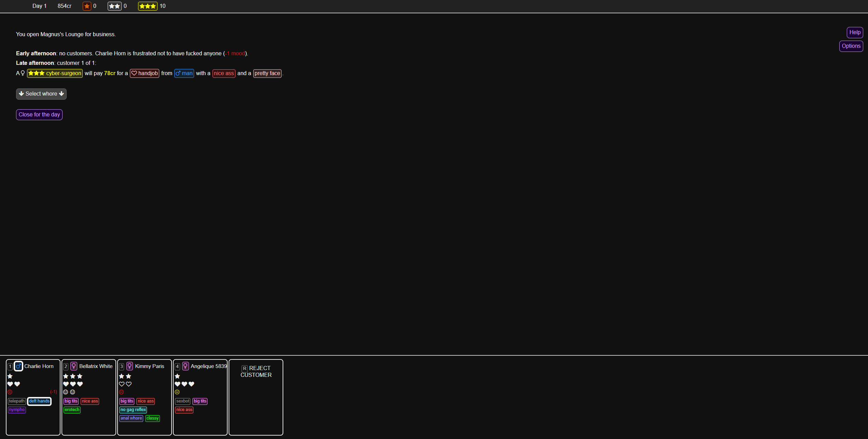This screenshot has width=868, height=439.
Task: Click REJECT CUSTOMER card
Action: (256, 397)
